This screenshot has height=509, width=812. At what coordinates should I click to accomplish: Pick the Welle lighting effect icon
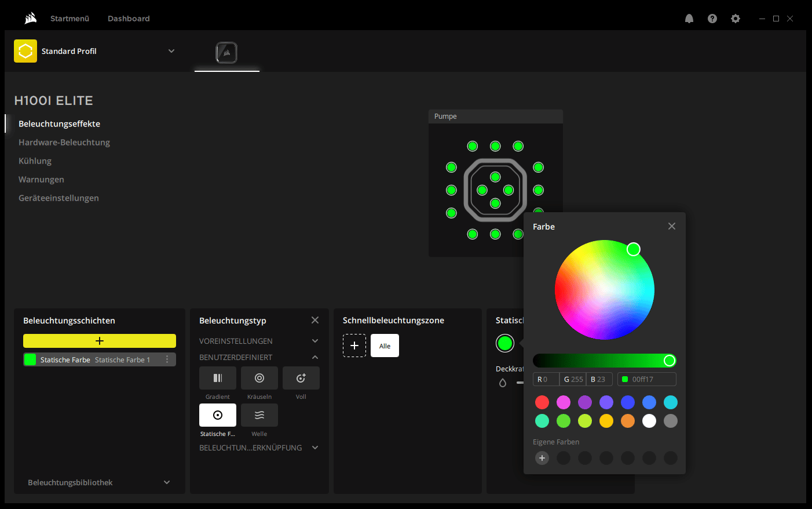point(259,415)
